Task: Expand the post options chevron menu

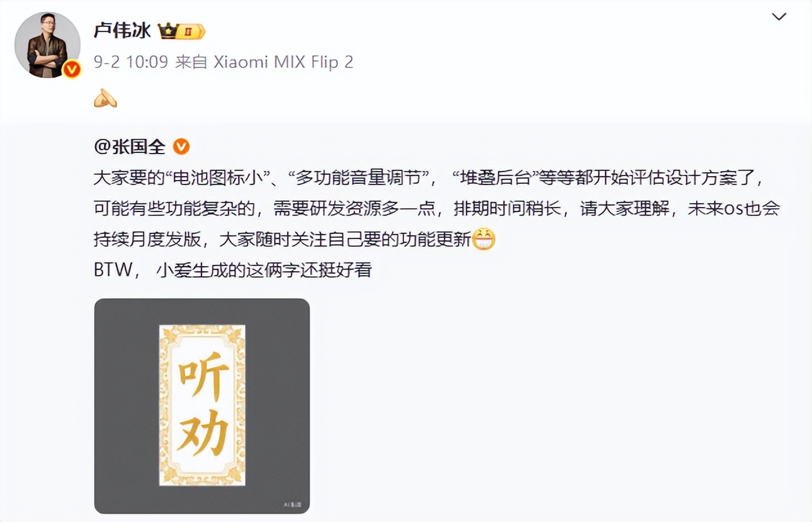Action: 779,17
